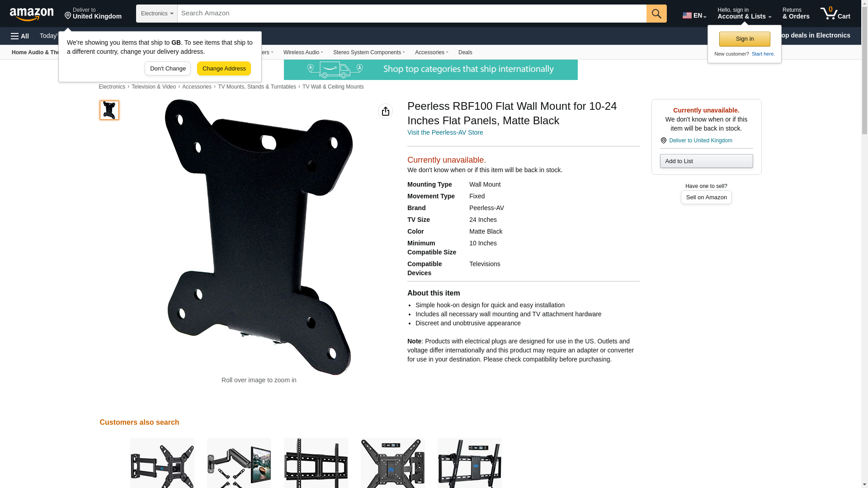Open the Accessories nav menu

click(432, 52)
